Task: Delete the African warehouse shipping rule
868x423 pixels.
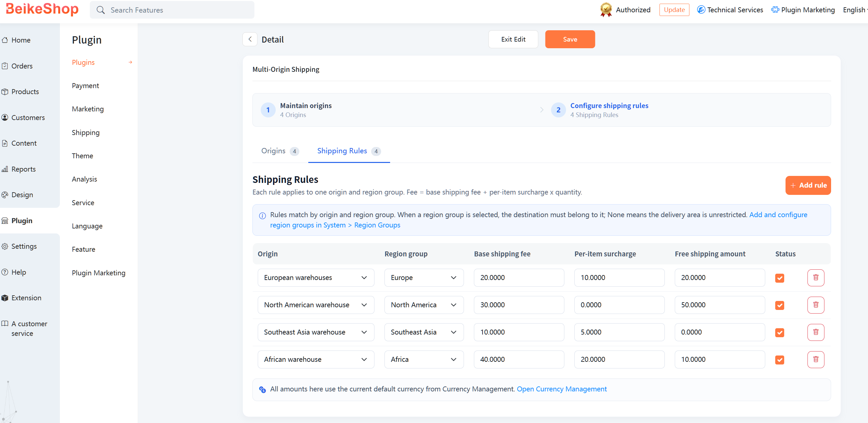Action: point(815,359)
